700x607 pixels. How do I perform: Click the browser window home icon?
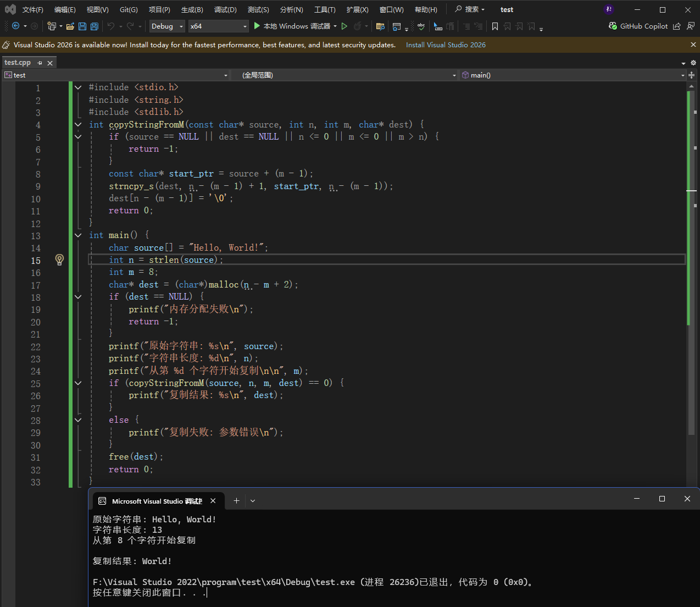click(x=397, y=26)
